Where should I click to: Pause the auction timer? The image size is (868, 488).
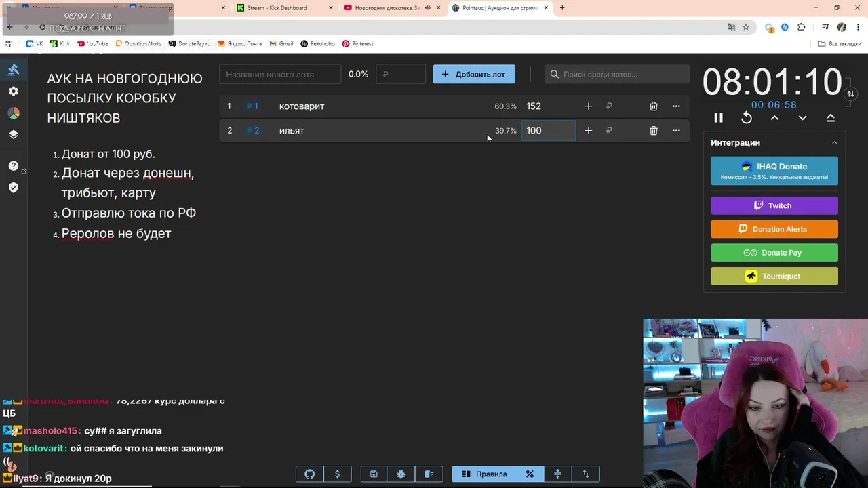tap(719, 118)
